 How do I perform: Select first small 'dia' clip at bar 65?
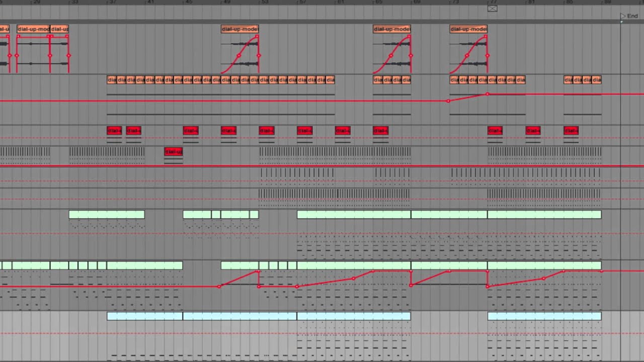coord(378,80)
